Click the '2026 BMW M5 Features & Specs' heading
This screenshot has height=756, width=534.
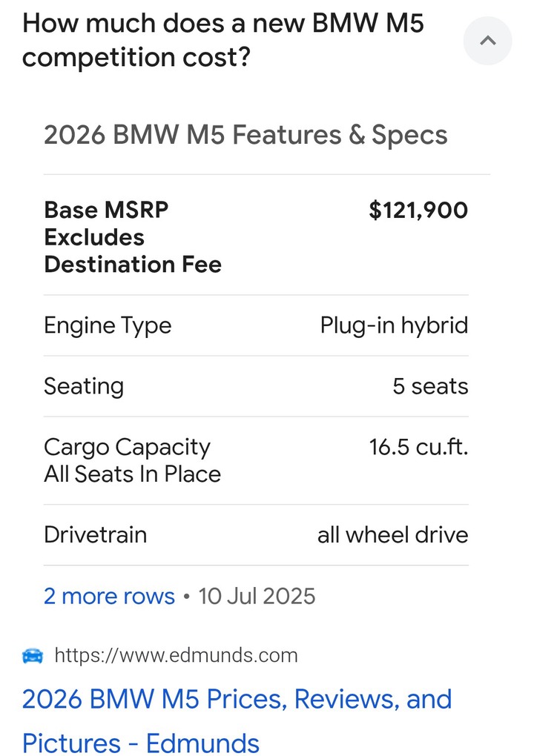[245, 134]
